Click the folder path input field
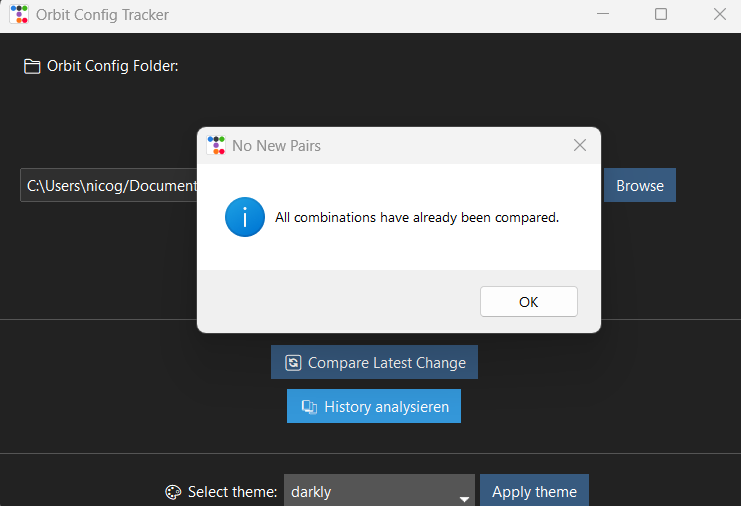 point(109,185)
